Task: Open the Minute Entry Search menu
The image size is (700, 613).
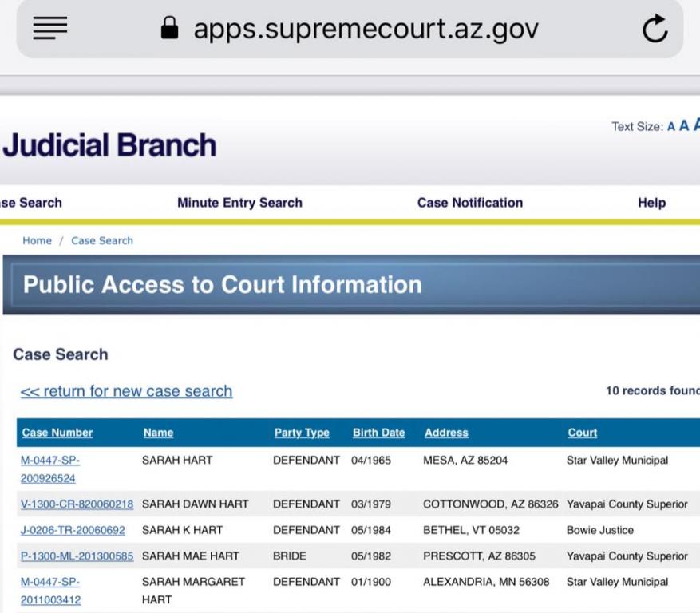Action: pyautogui.click(x=239, y=203)
